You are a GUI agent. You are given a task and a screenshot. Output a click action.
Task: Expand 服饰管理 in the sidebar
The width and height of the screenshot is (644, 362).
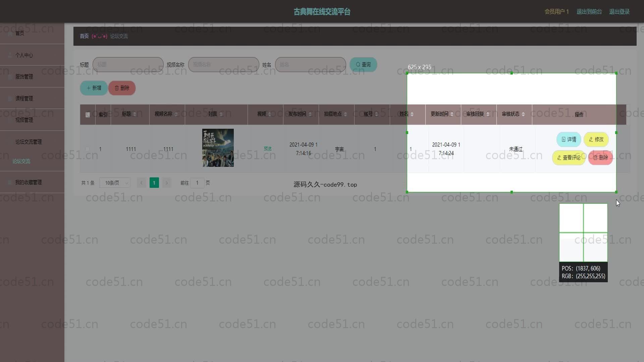tap(32, 76)
